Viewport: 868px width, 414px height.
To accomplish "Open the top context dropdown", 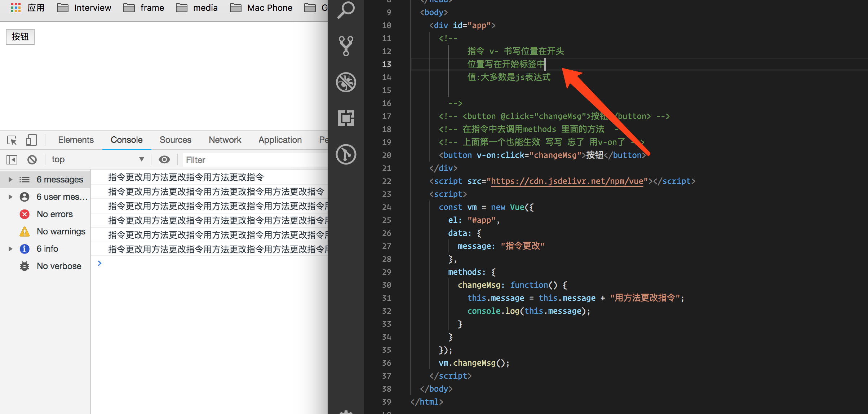I will pos(97,159).
